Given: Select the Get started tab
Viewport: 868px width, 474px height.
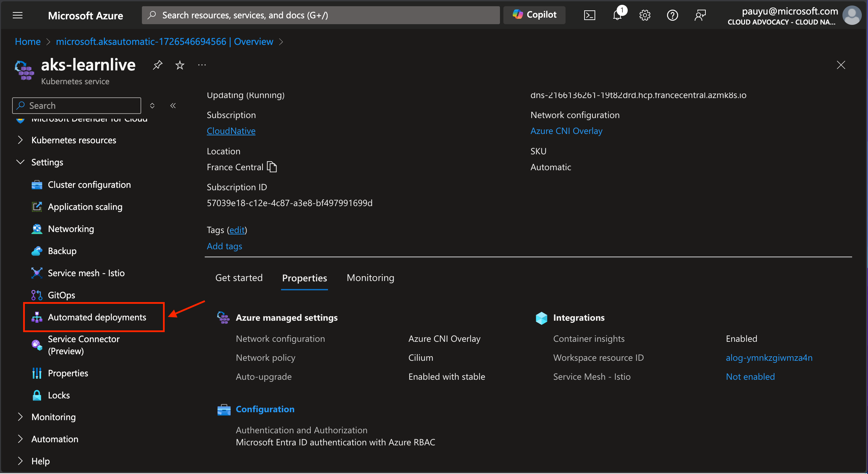Looking at the screenshot, I should [x=239, y=277].
